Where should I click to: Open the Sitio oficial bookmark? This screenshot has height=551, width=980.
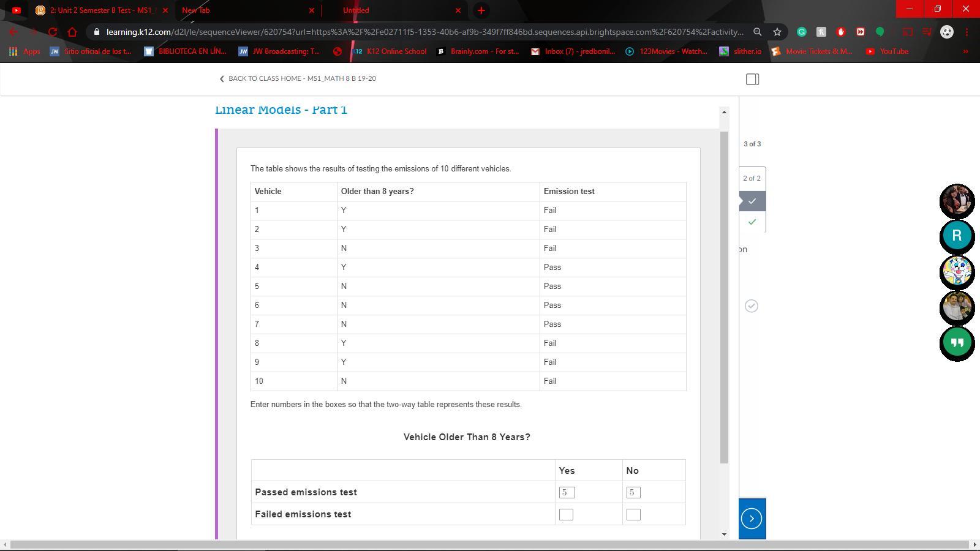tap(91, 51)
